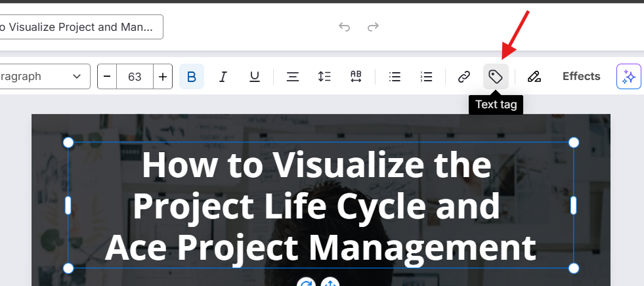This screenshot has width=644, height=286.
Task: Click the font size field showing 63
Action: pyautogui.click(x=135, y=77)
